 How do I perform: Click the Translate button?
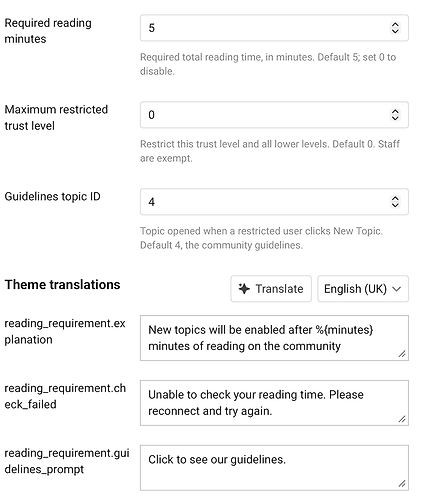coord(271,289)
